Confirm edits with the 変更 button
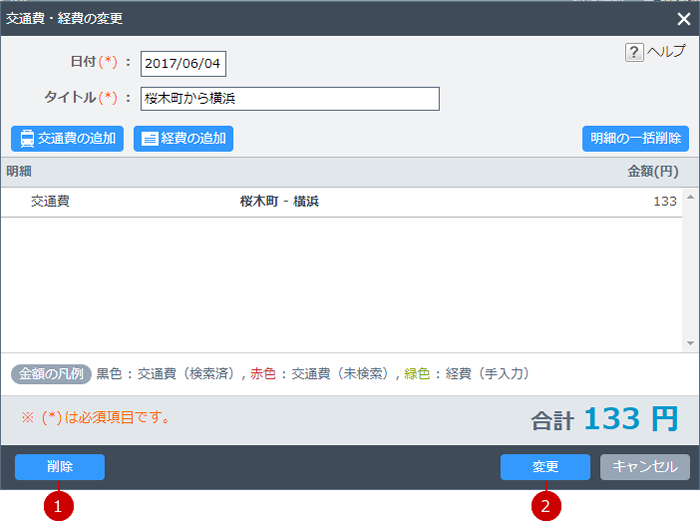700x521 pixels. click(545, 467)
